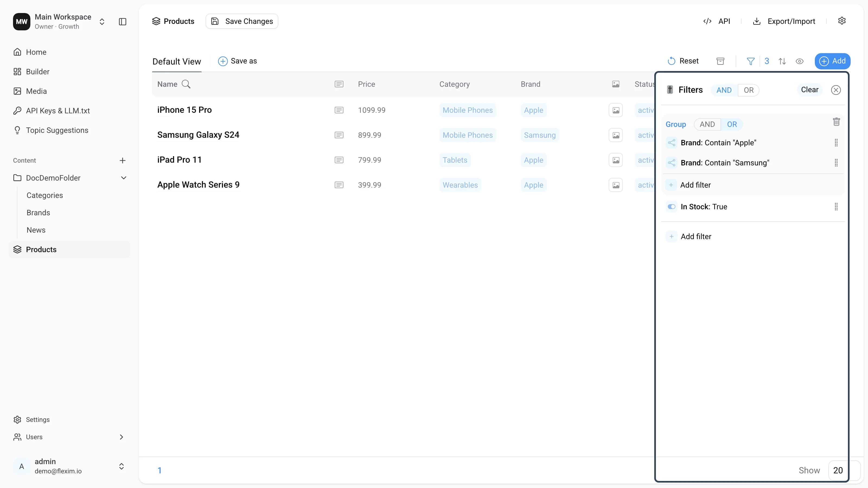The image size is (868, 488).
Task: Grab the drag handle for Brand Samsung filter
Action: (x=836, y=163)
